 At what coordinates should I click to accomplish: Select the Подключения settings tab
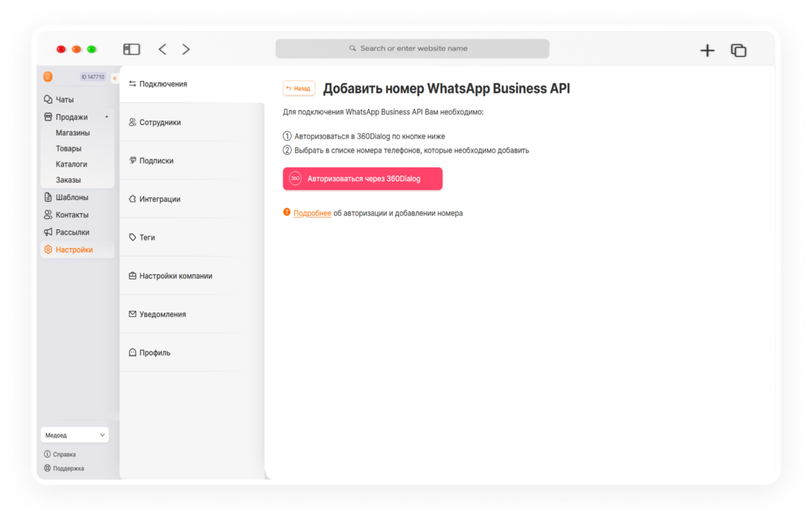click(x=191, y=84)
